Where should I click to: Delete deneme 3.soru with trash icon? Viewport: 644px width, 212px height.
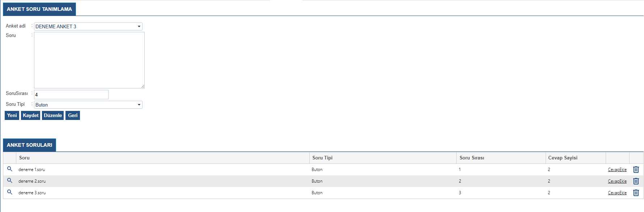tap(636, 193)
